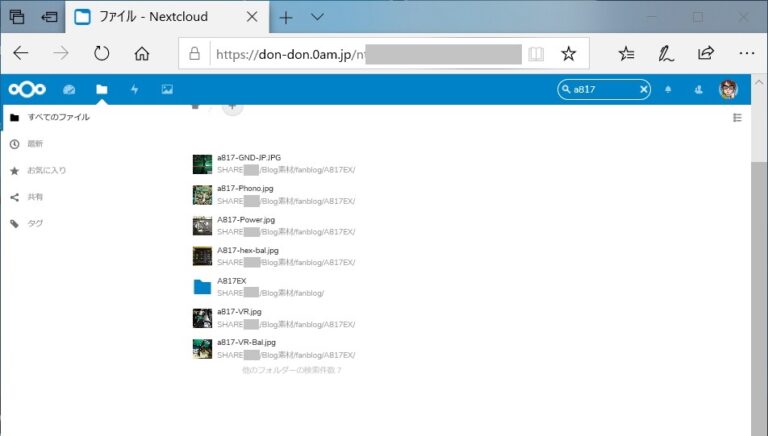Image resolution: width=768 pixels, height=436 pixels.
Task: Open the A817EX folder result
Action: coord(232,281)
